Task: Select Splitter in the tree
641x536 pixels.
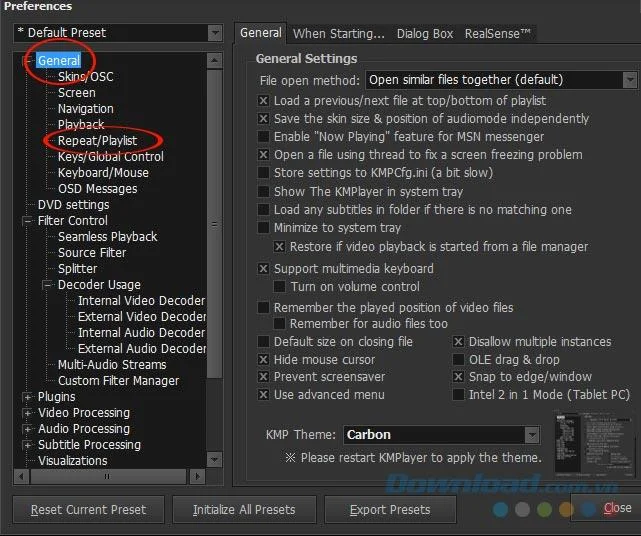Action: (x=77, y=269)
